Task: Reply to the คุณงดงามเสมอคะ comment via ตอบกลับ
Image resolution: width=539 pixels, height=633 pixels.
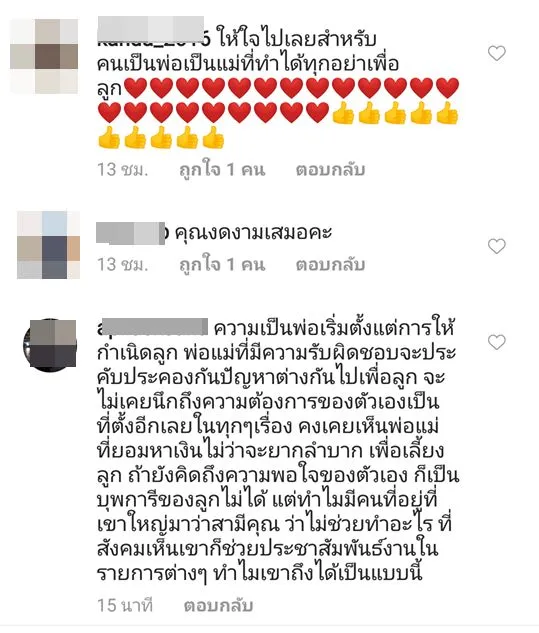Action: tap(330, 265)
